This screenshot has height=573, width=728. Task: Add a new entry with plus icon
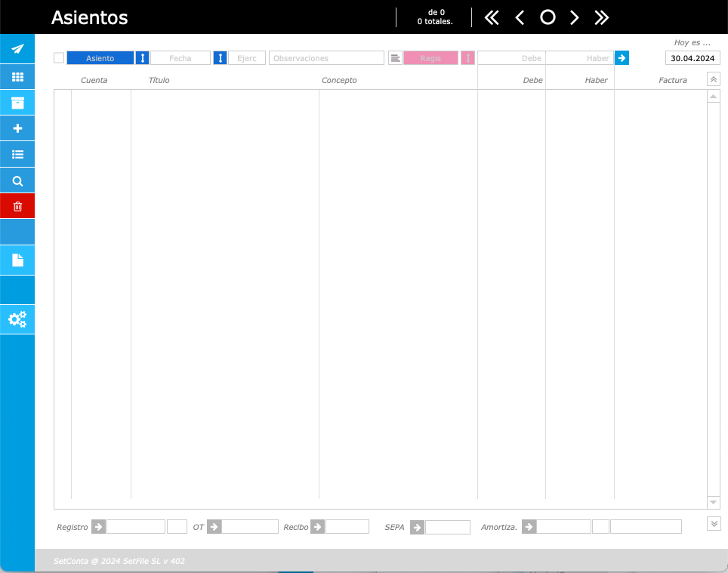tap(17, 128)
